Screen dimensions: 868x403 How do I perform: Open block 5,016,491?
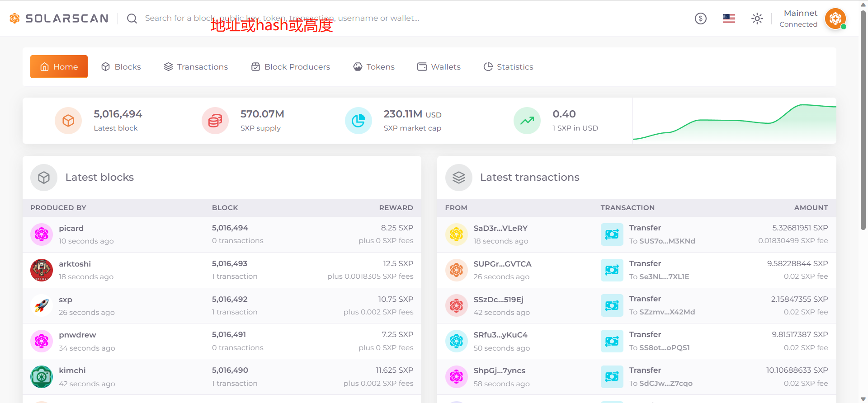[229, 334]
